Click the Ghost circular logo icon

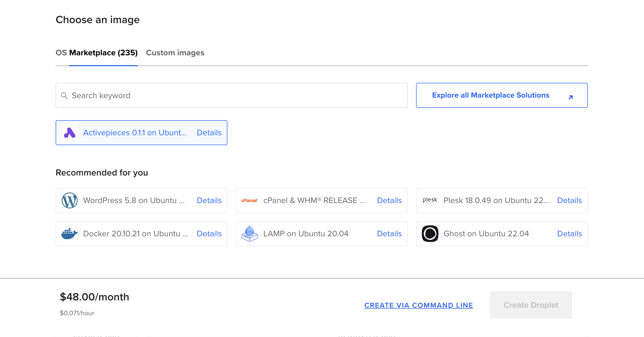(430, 234)
